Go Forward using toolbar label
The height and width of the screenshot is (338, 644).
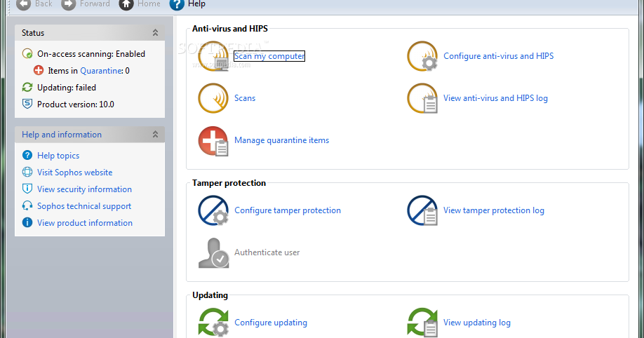[x=95, y=4]
